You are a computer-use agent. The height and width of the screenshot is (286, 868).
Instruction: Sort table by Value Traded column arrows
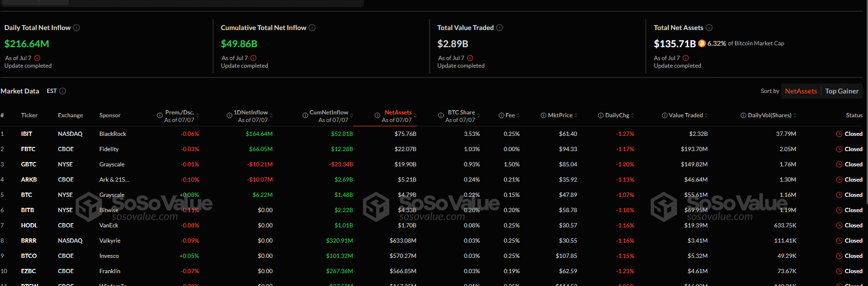706,115
